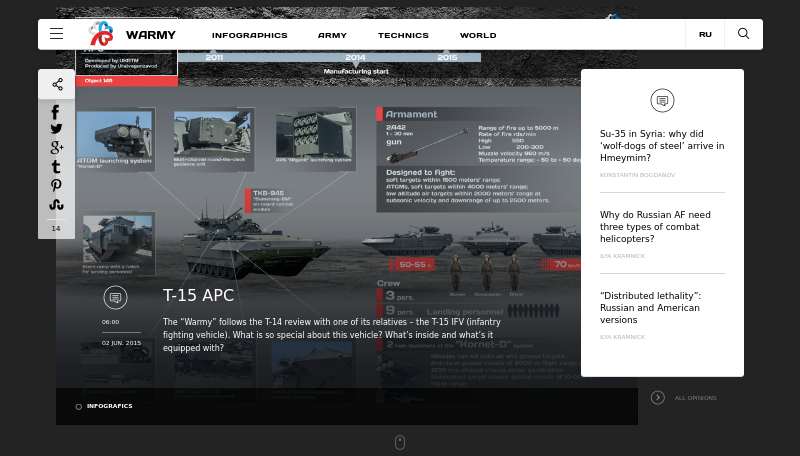Open the Army menu
Viewport: 800px width, 456px height.
[x=332, y=35]
